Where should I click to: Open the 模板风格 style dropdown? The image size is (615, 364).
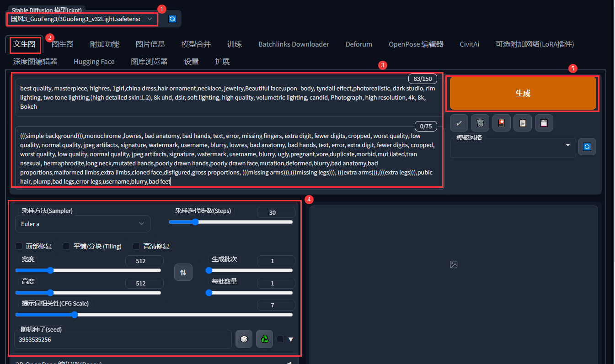tap(513, 148)
